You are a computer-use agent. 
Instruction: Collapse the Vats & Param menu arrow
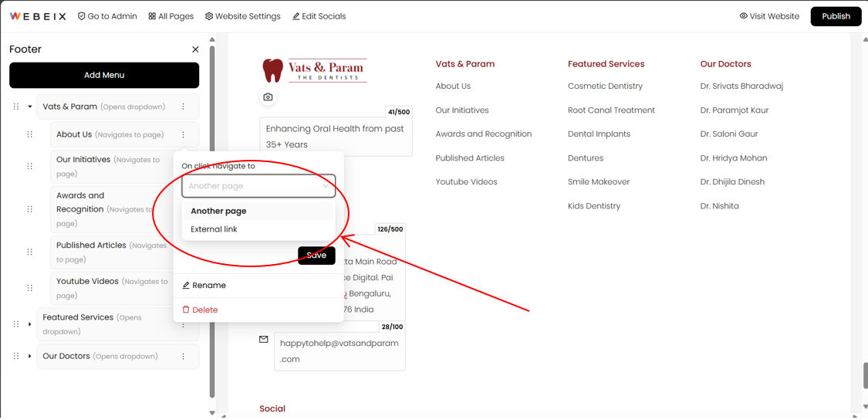30,107
